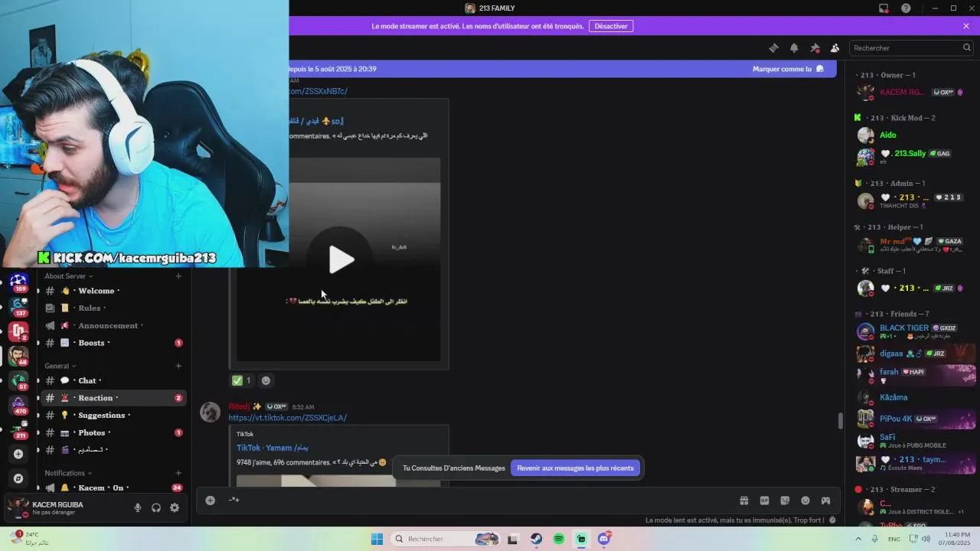Click the chat scrollbar thumb

840,421
